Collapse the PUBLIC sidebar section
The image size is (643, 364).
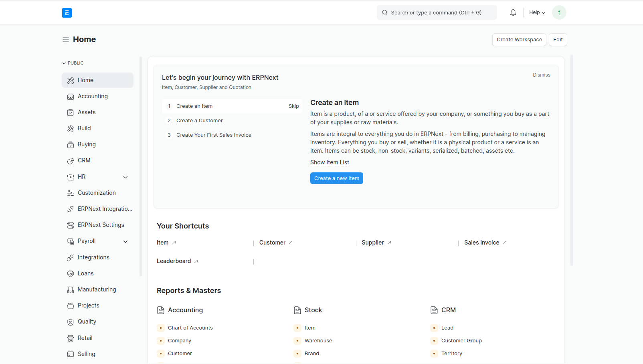73,63
